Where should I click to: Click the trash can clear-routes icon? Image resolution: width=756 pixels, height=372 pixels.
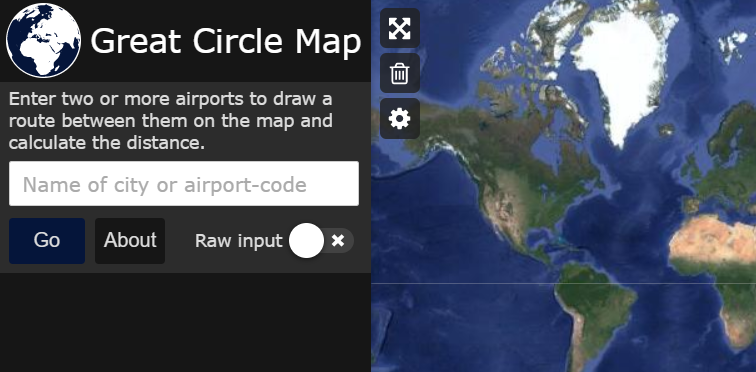pos(400,74)
